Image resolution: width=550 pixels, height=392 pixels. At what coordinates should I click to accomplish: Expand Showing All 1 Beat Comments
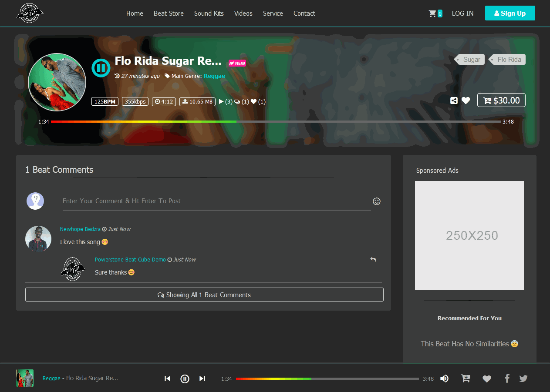(x=204, y=295)
